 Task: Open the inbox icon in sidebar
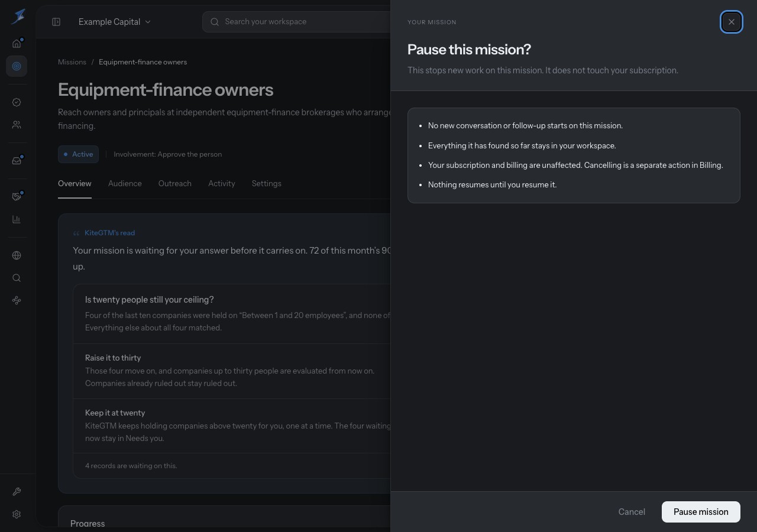[x=17, y=161]
